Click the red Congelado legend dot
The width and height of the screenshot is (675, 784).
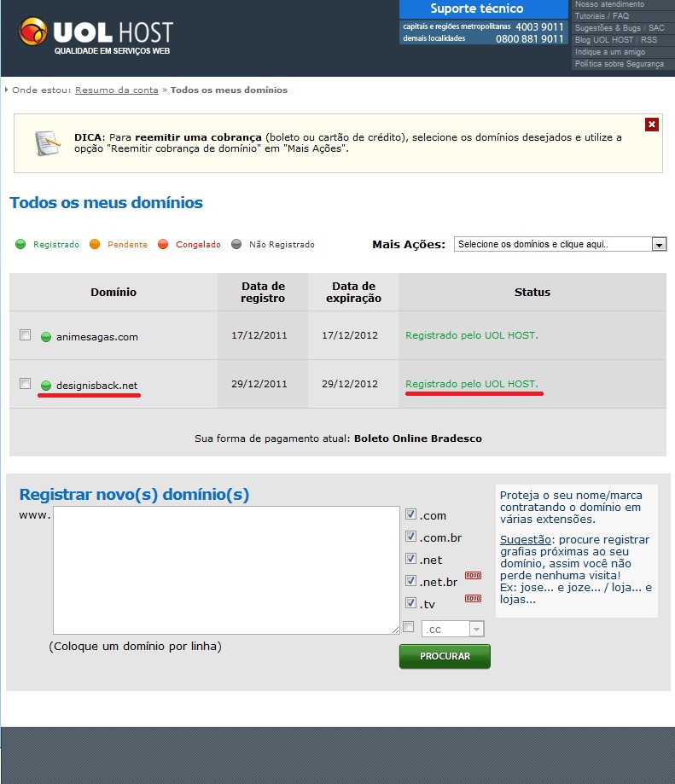coord(163,244)
